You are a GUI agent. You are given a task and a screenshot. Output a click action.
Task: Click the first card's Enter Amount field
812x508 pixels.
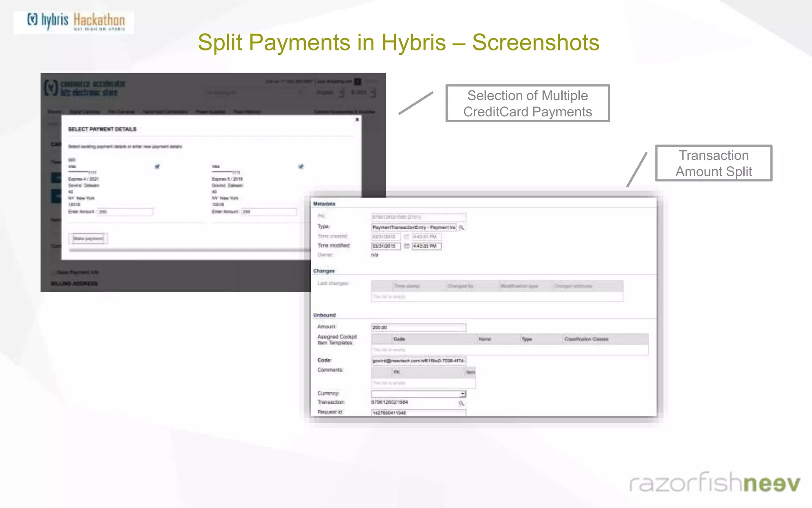click(125, 212)
